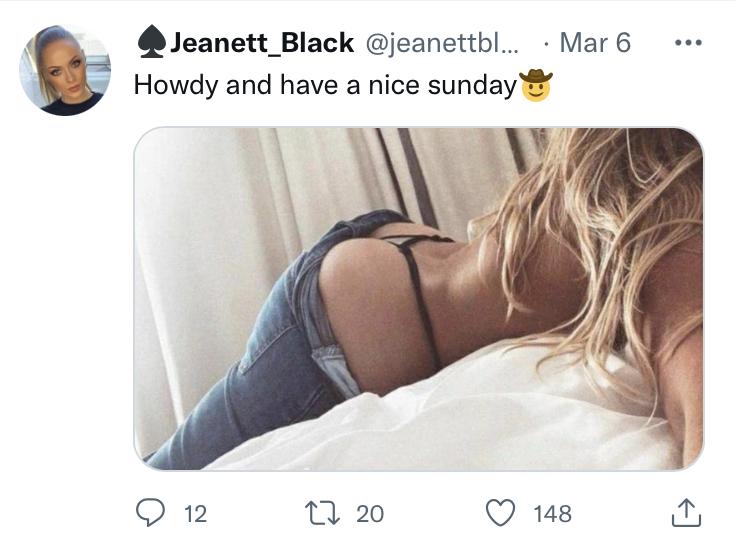Click the @jeanettbl... handle
Screen dimensions: 737x553
point(442,43)
